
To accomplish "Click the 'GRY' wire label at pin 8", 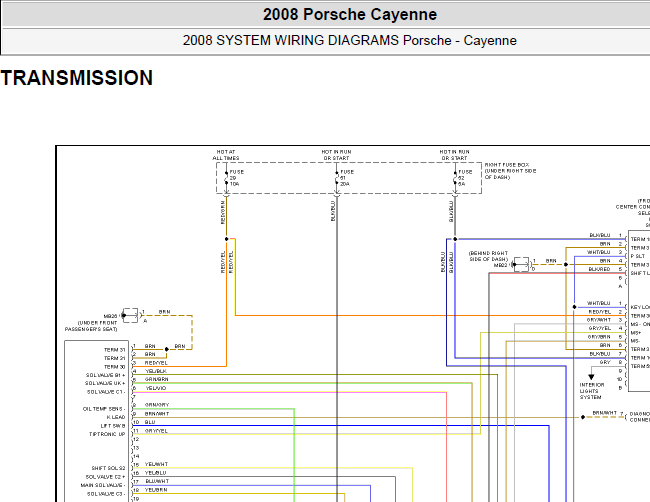I will 605,362.
